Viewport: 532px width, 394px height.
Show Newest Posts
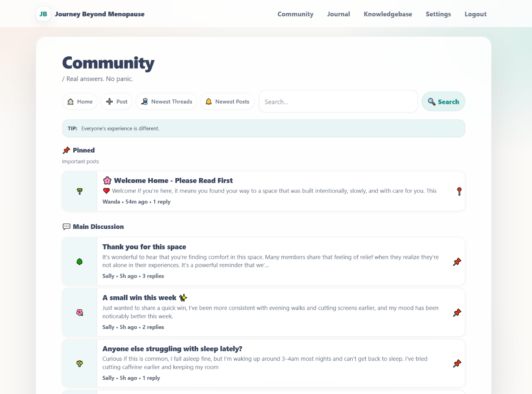[x=227, y=102]
